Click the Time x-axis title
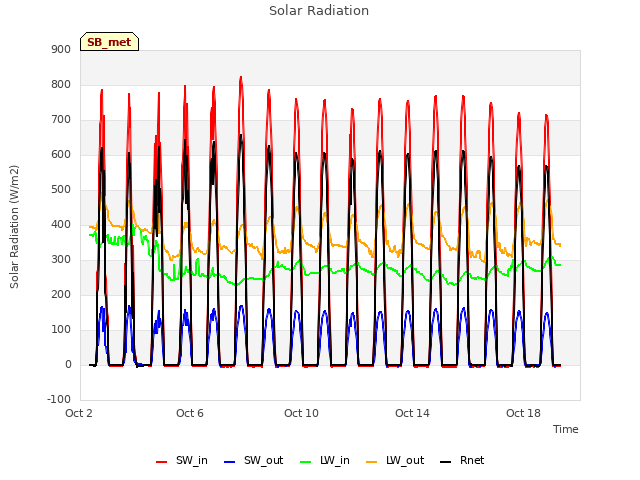640x480 pixels. tap(566, 429)
